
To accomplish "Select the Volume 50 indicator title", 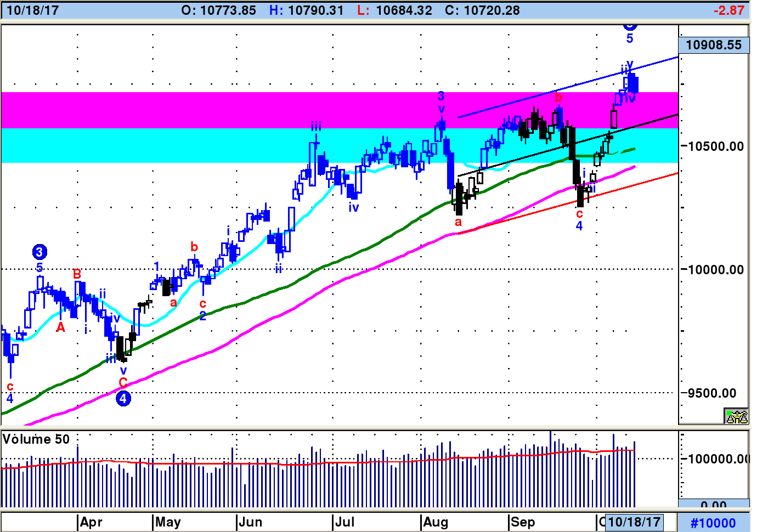I will pos(36,439).
